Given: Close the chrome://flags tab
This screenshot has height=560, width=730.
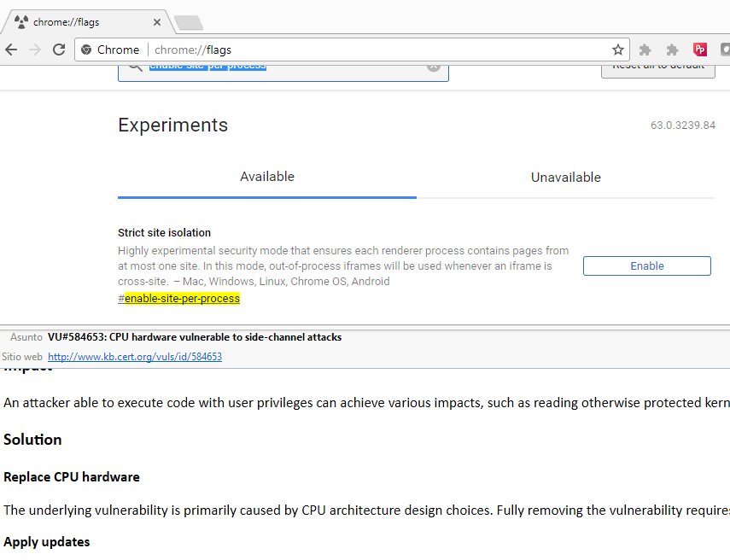Looking at the screenshot, I should click(x=157, y=22).
